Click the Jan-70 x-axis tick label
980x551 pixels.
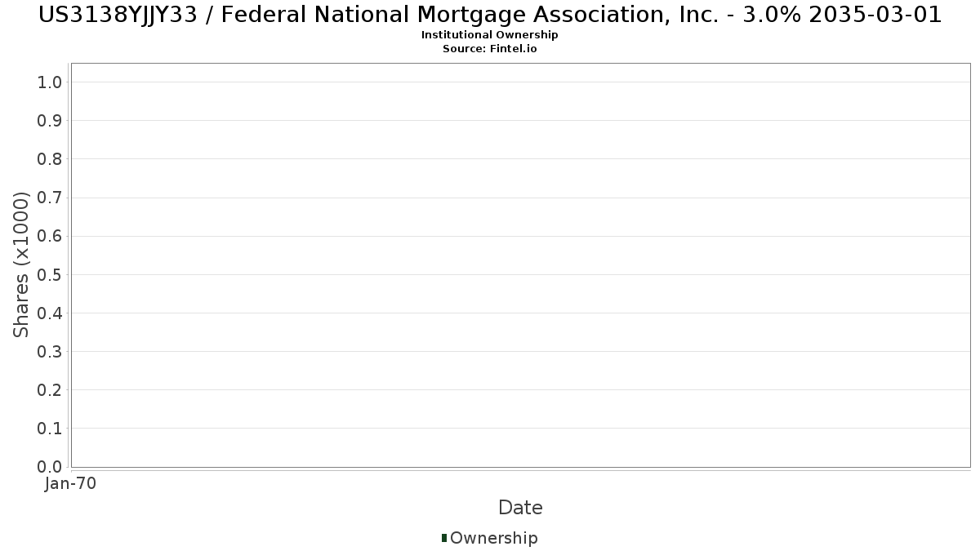(70, 483)
